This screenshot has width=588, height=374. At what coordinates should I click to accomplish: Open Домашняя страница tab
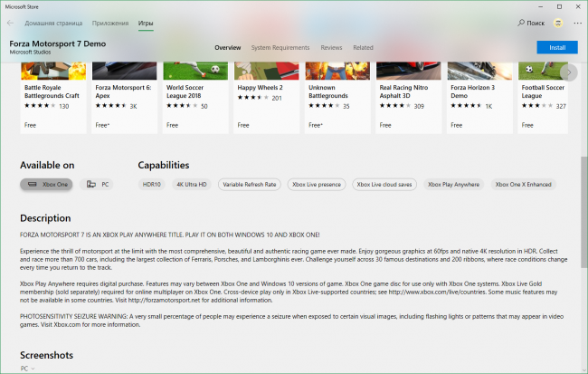[x=53, y=24]
